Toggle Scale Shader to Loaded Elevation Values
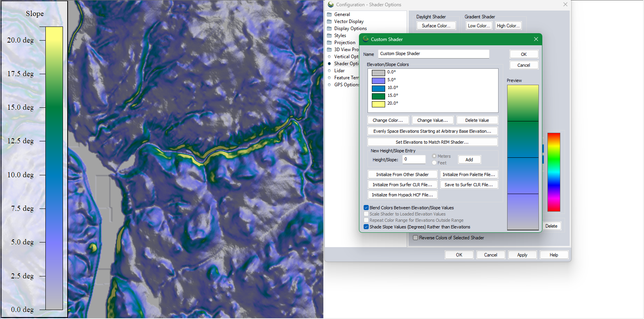This screenshot has height=319, width=644. (x=366, y=214)
